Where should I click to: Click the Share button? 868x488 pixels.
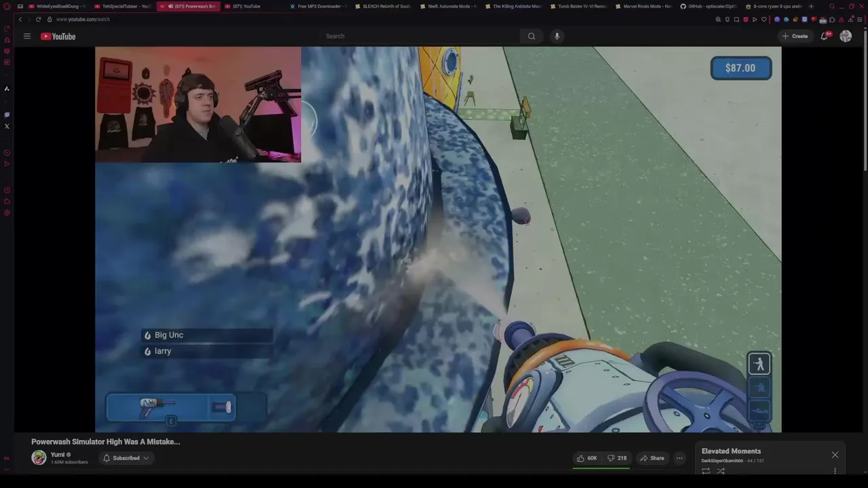click(652, 458)
